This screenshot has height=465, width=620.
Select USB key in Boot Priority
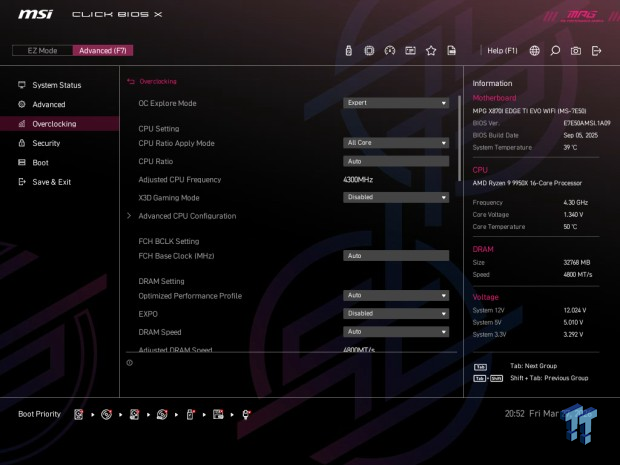pos(190,414)
